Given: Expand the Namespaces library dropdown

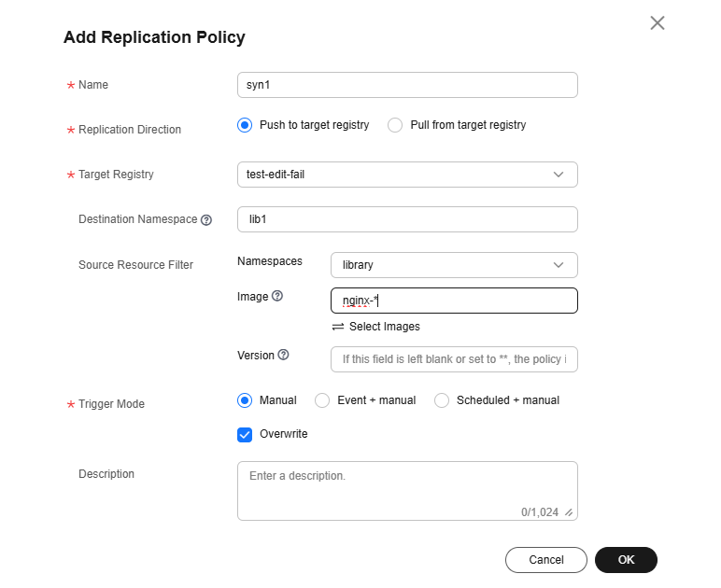Looking at the screenshot, I should click(x=454, y=265).
